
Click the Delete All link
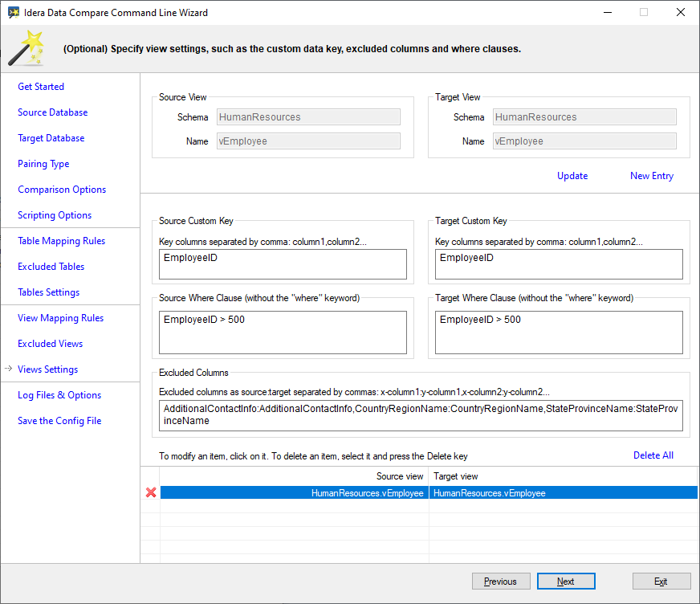point(653,455)
